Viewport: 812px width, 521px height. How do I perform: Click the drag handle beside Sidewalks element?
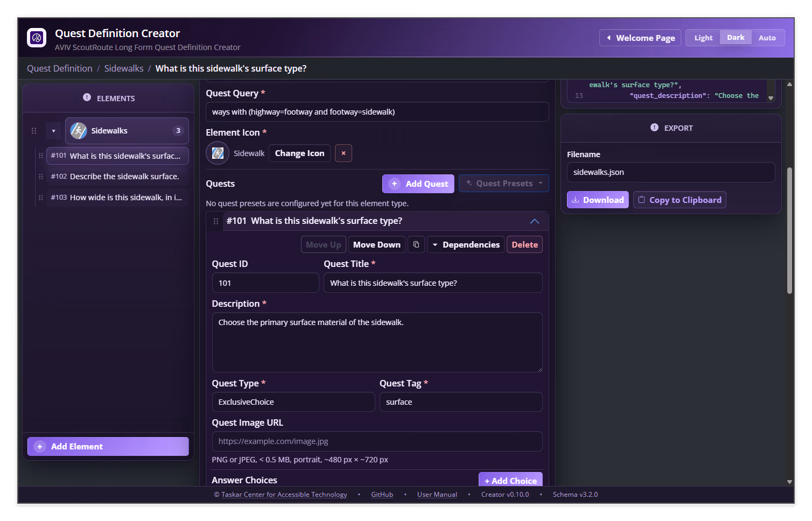34,131
